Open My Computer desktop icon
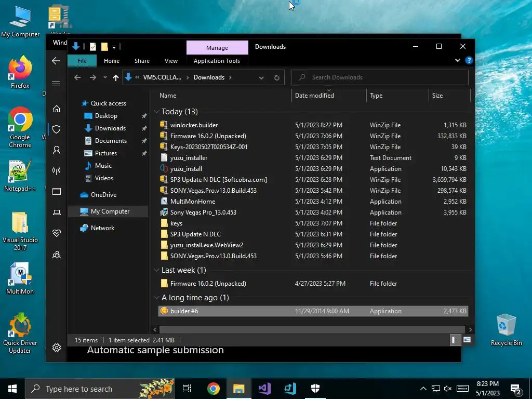The height and width of the screenshot is (399, 532). pyautogui.click(x=20, y=21)
